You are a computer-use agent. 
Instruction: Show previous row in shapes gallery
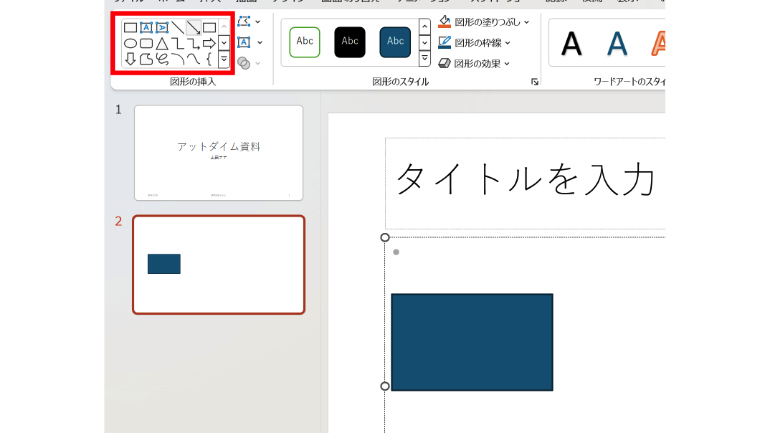pos(224,27)
